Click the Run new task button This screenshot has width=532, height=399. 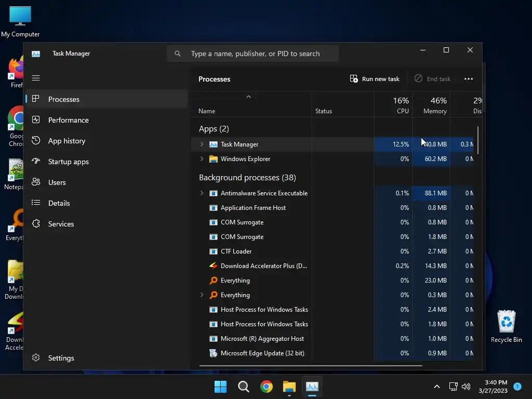pyautogui.click(x=375, y=79)
